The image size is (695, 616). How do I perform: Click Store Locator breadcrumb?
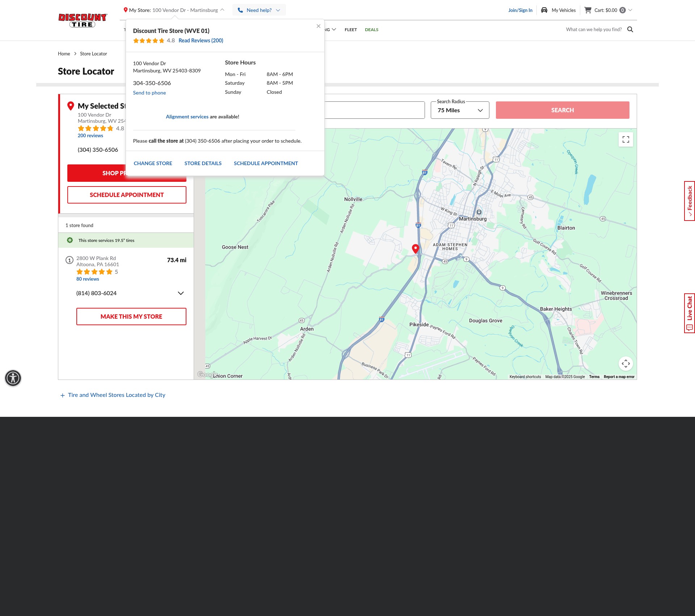[93, 54]
